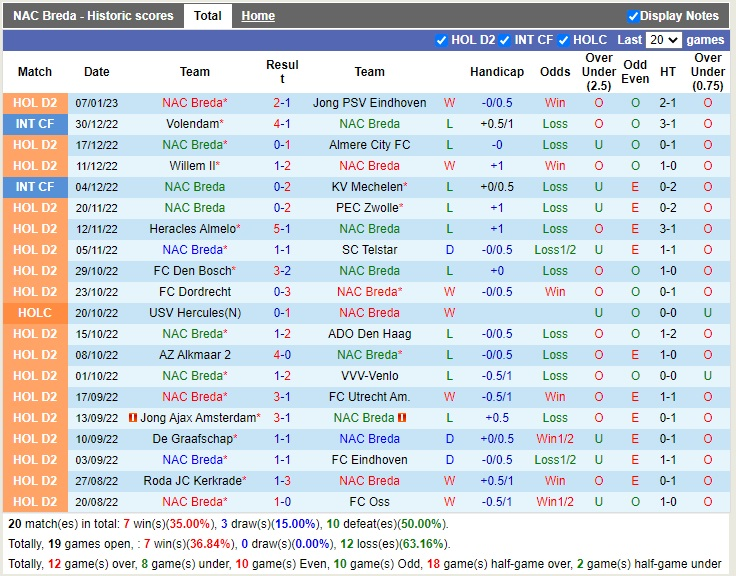Click the NAC Breda - Historic scores title
The image size is (736, 576).
pyautogui.click(x=93, y=16)
